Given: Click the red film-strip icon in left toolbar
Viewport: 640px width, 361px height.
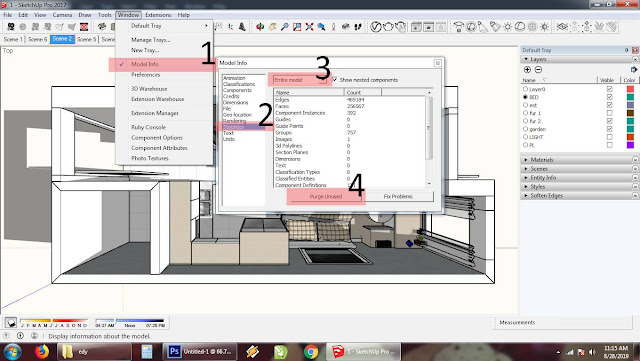Looking at the screenshot, I should click(x=84, y=27).
